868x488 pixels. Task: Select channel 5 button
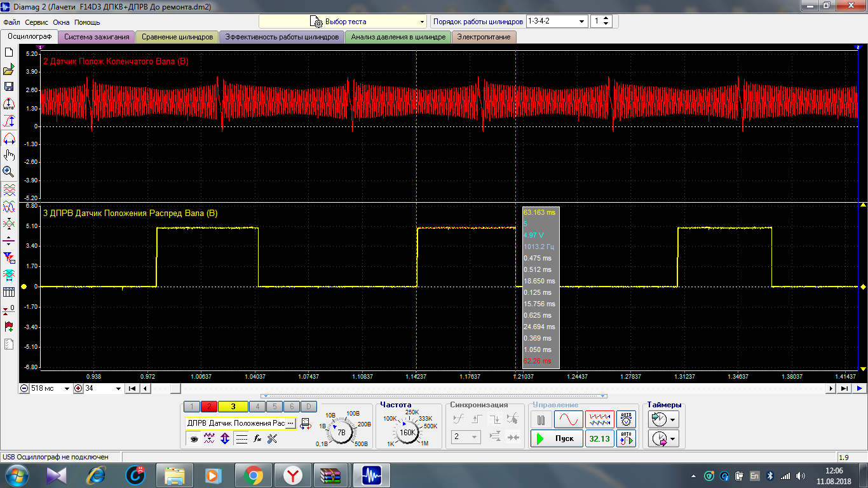275,407
